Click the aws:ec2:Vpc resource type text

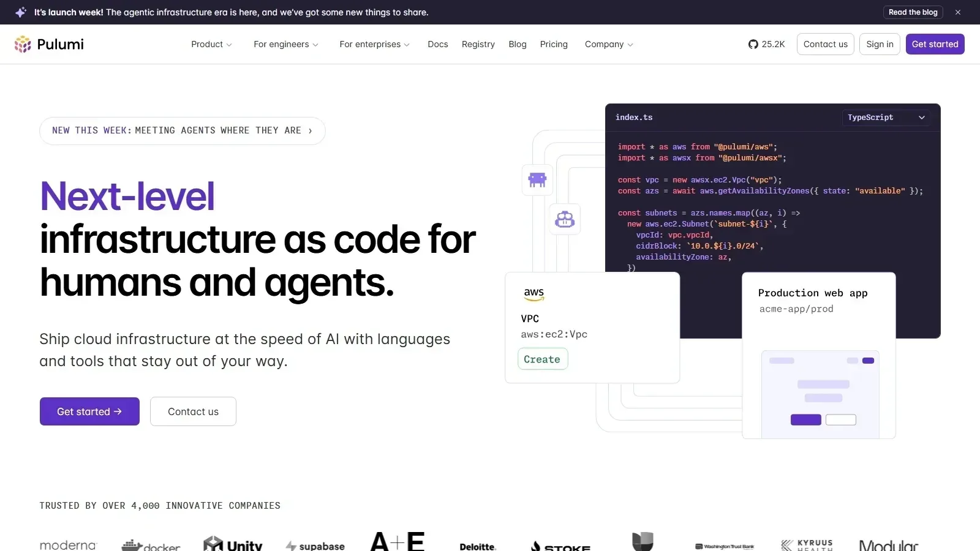pyautogui.click(x=554, y=334)
